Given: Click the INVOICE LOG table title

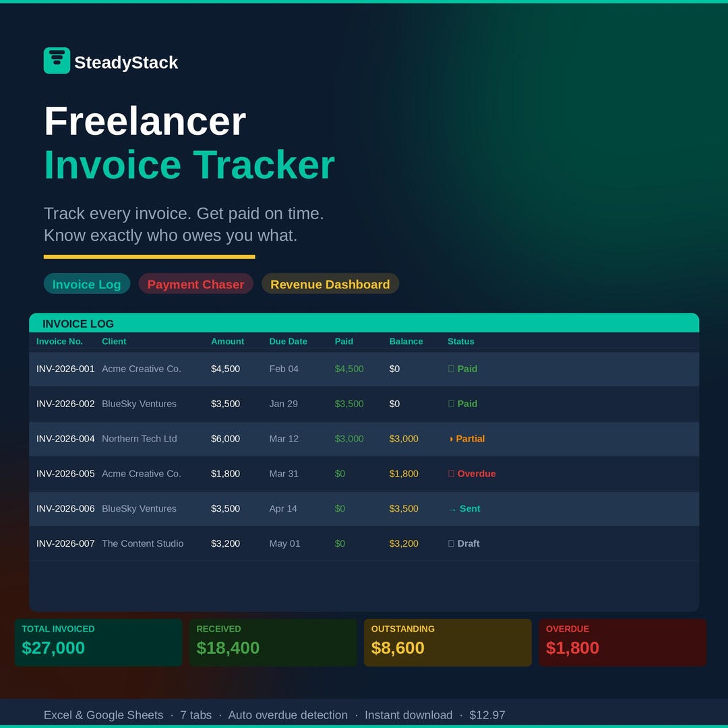Looking at the screenshot, I should pos(78,324).
